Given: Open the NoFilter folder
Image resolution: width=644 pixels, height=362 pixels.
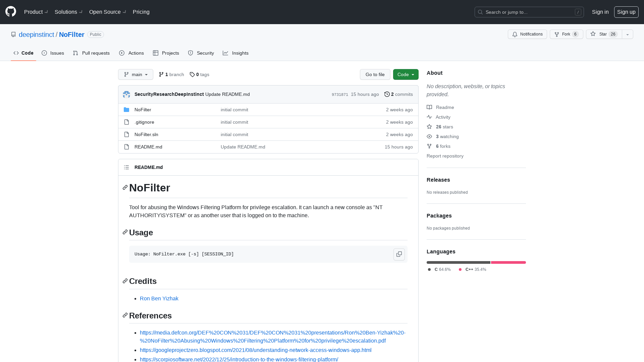Looking at the screenshot, I should (143, 110).
